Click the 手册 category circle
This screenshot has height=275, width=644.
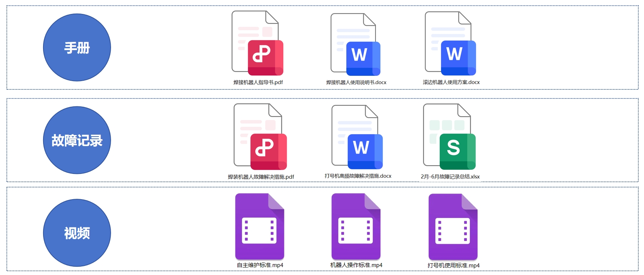(77, 48)
